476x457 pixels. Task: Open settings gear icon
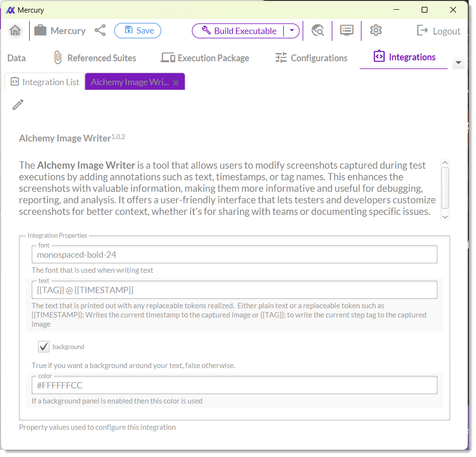pyautogui.click(x=376, y=30)
